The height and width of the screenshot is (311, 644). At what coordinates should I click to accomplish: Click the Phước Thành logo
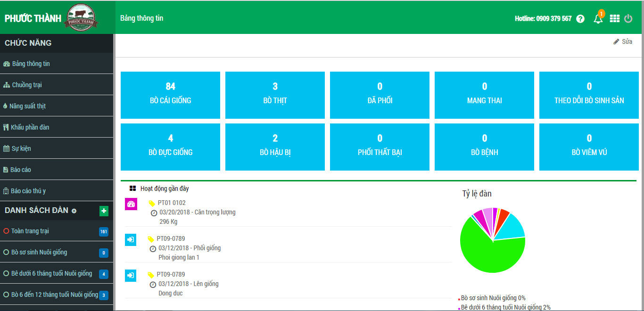pyautogui.click(x=81, y=17)
